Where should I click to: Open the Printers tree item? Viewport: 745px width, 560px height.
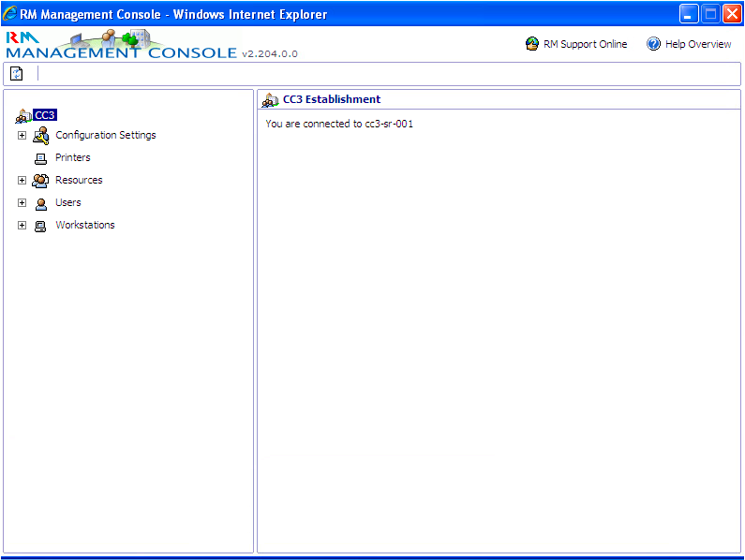[73, 157]
